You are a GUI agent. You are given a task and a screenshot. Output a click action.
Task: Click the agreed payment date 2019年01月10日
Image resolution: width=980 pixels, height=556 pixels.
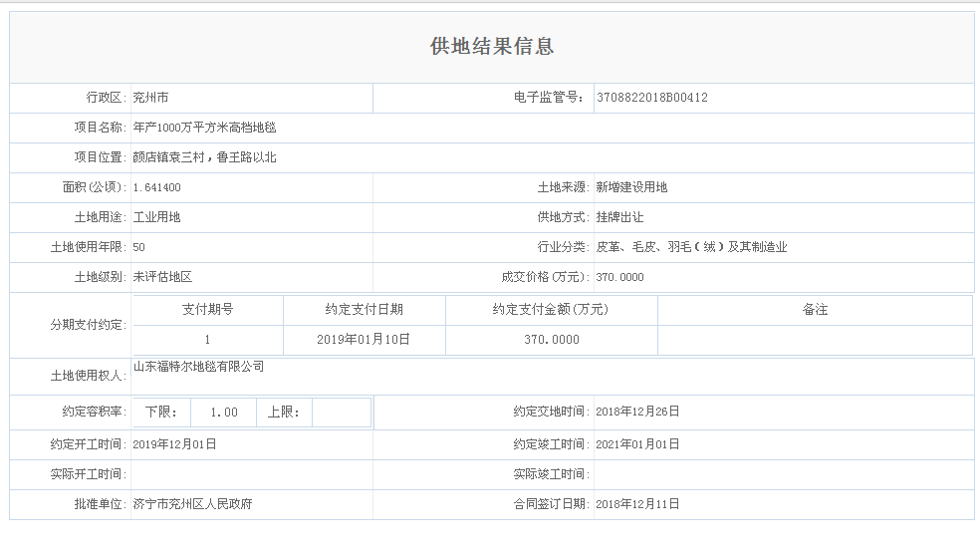click(x=364, y=340)
